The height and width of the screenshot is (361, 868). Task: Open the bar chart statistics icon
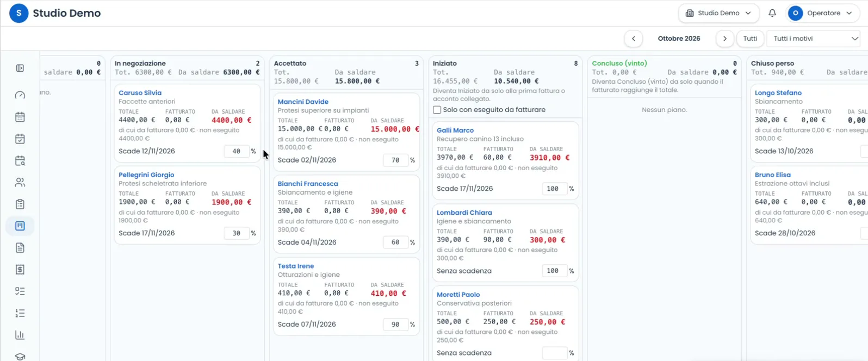[20, 335]
